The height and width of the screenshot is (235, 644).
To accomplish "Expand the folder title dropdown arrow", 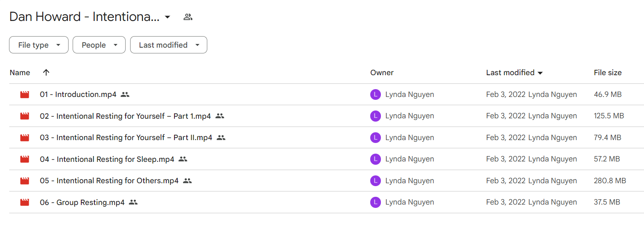I will [167, 17].
